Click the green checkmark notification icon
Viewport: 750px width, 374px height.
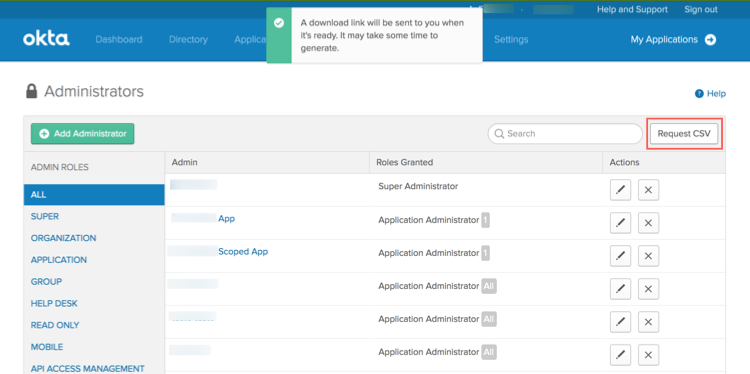(279, 23)
